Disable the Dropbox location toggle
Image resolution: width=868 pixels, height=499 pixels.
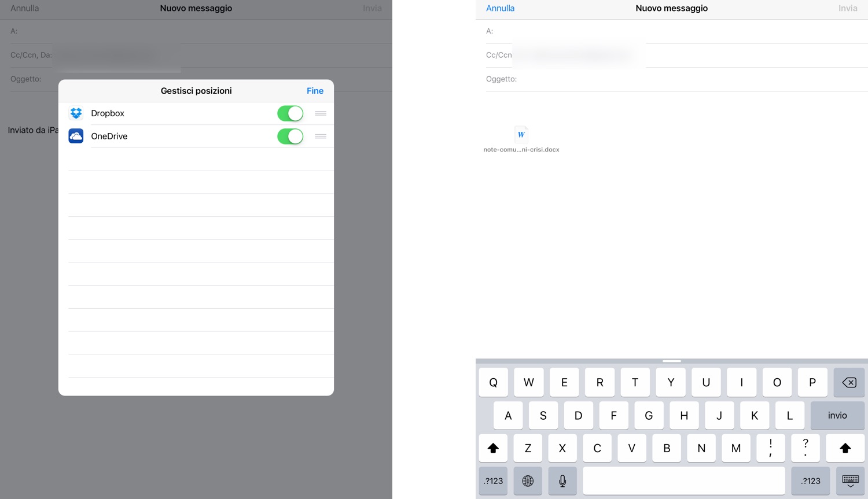tap(290, 113)
